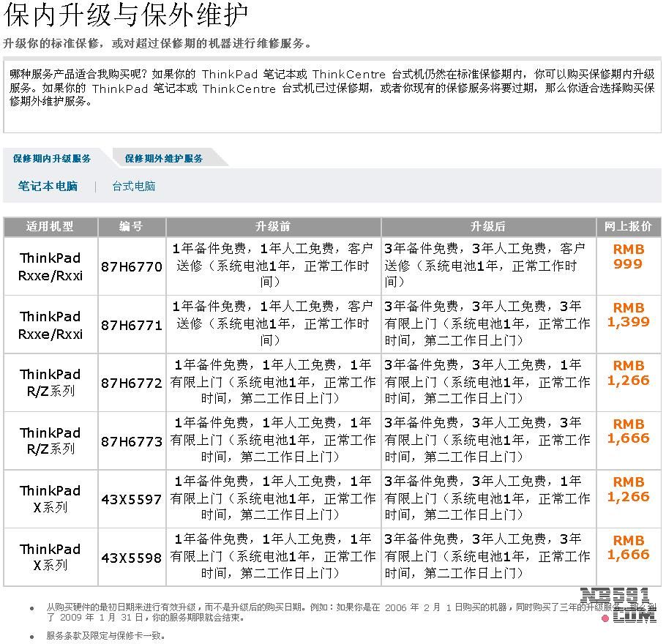Viewport: 666px width, 644px height.
Task: Click ThinkPad X系列 model in 43X5597 row
Action: pos(50,499)
